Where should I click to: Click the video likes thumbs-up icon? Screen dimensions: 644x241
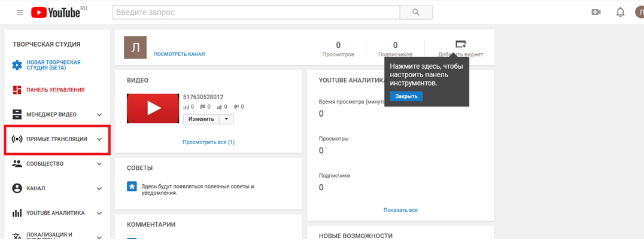pos(219,107)
